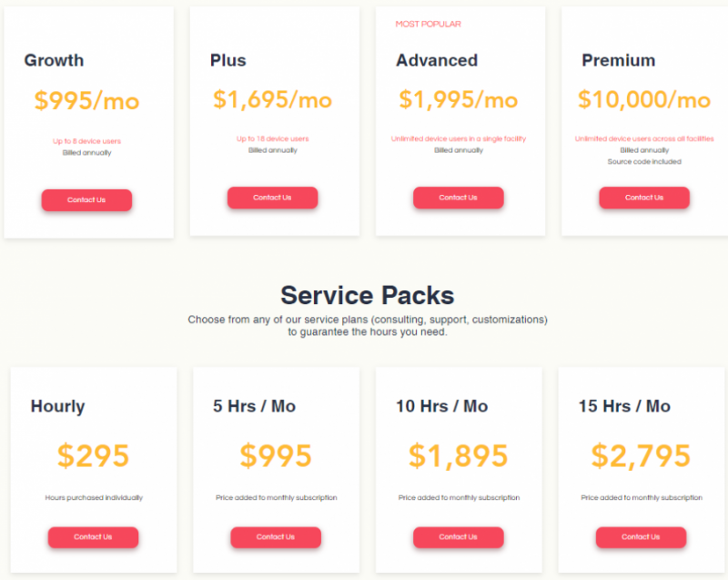Select the Growth plan title
728x580 pixels.
(54, 60)
